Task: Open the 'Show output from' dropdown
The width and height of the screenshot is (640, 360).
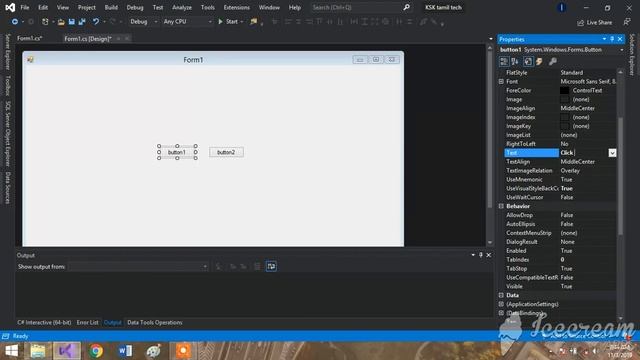Action: pos(138,267)
